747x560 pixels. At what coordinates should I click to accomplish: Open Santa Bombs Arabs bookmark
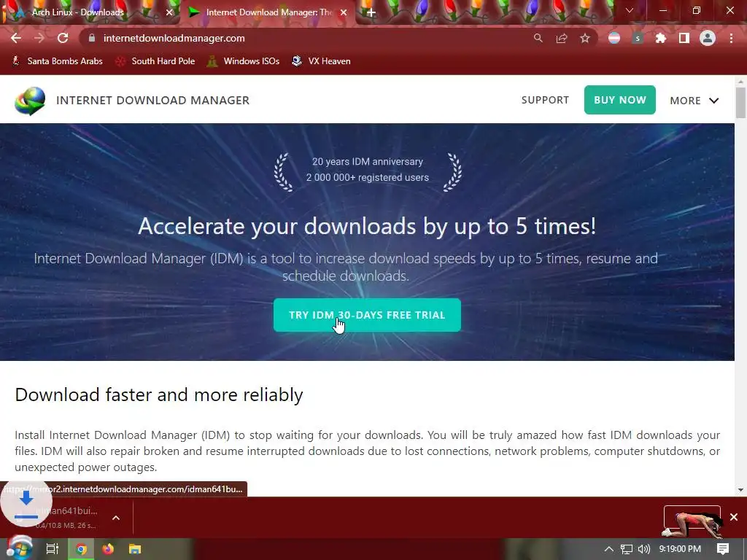(x=57, y=61)
